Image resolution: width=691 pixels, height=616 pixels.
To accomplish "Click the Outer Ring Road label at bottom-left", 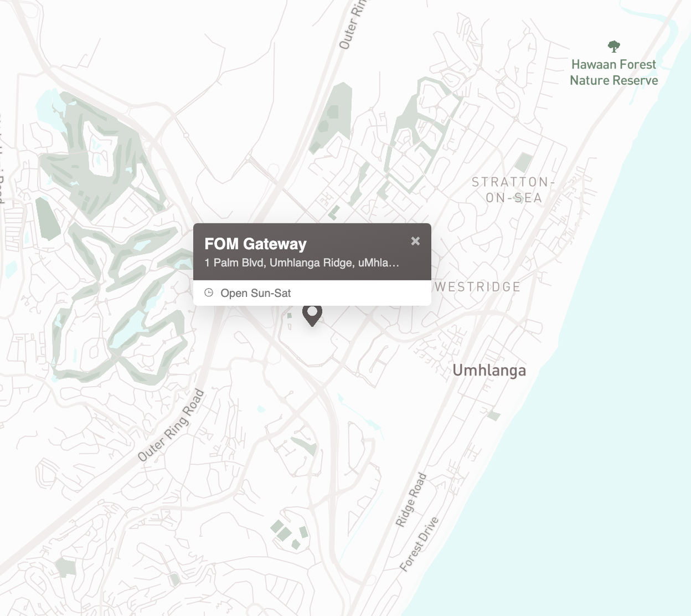I will coord(171,425).
